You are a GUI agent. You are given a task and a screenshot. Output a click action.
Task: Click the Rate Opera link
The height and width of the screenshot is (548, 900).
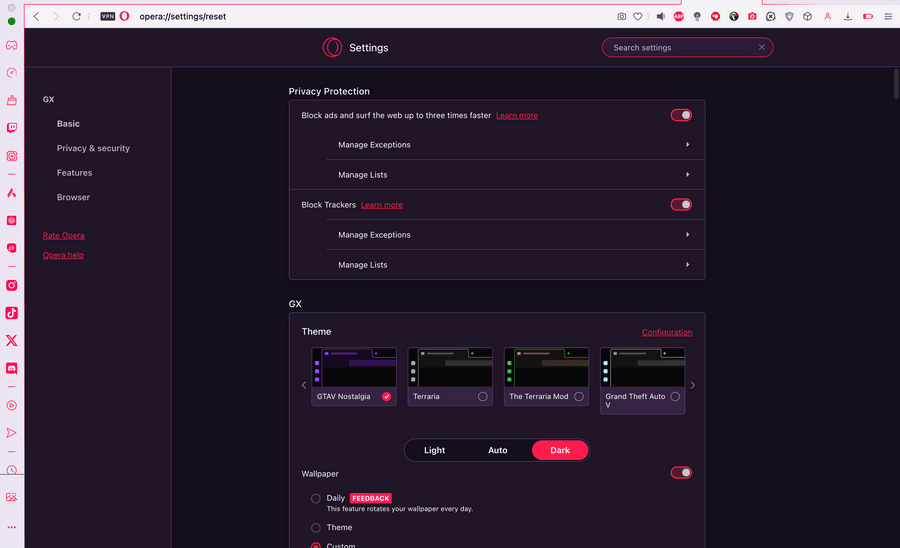(x=63, y=236)
